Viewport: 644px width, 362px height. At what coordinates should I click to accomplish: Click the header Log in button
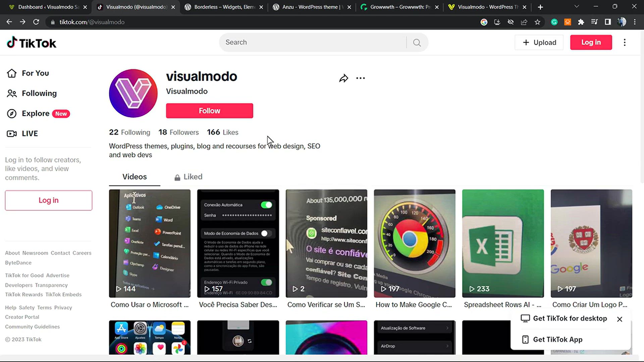591,42
